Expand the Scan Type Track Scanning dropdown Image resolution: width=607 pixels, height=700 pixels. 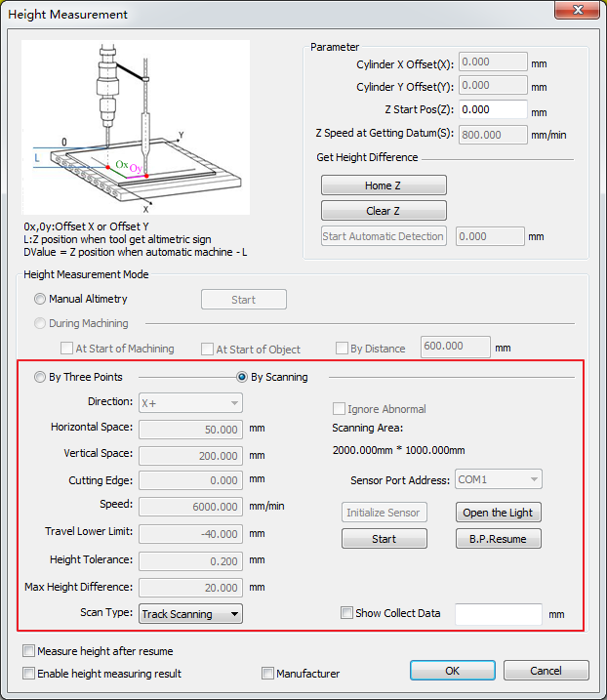[x=190, y=614]
